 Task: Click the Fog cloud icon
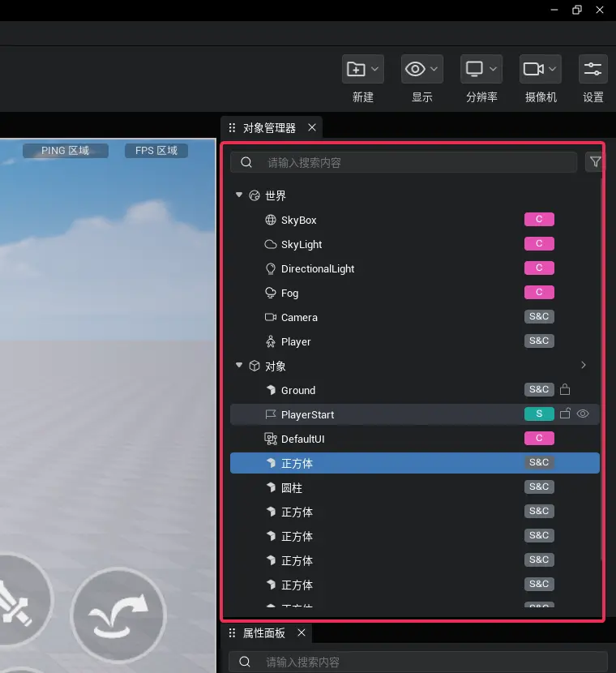[x=270, y=293]
